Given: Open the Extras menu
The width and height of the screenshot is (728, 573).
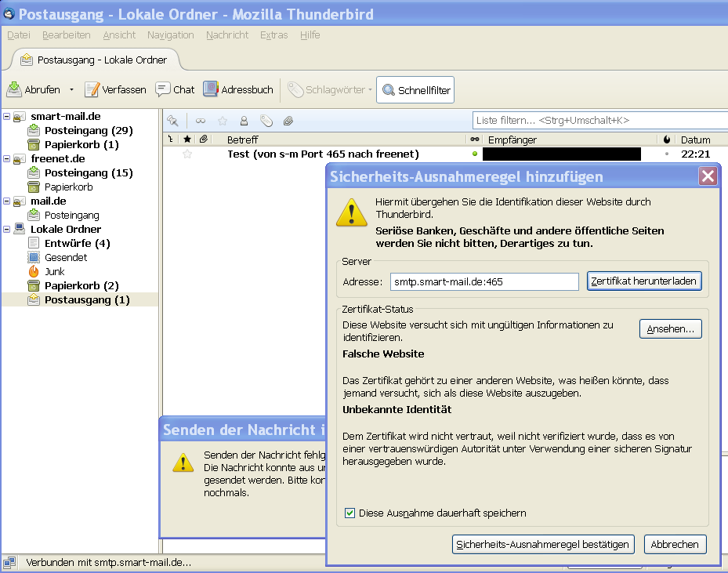Looking at the screenshot, I should (x=274, y=34).
